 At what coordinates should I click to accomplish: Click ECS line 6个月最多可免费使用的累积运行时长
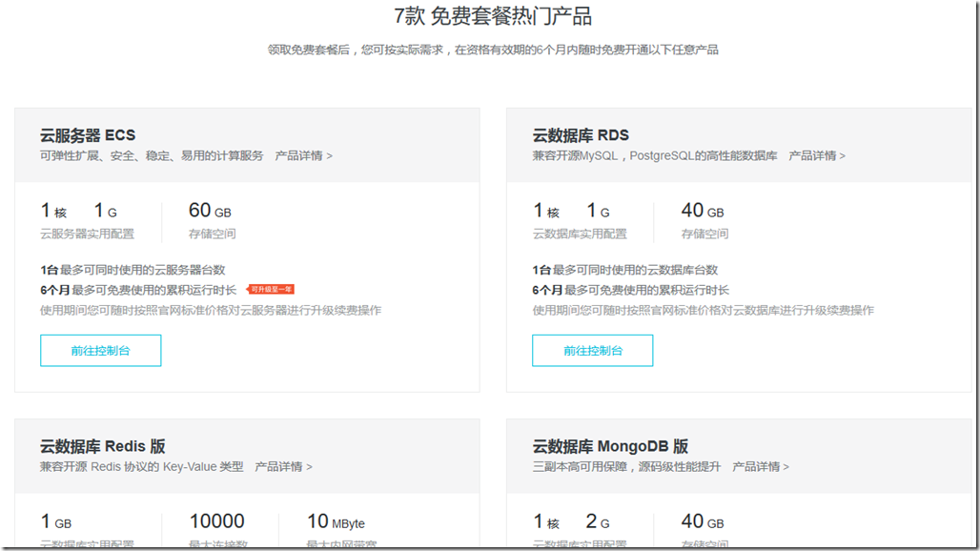pos(138,290)
